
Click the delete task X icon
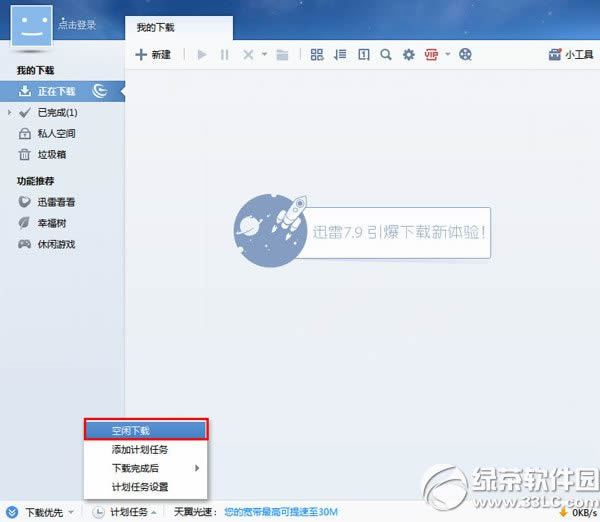tap(248, 55)
